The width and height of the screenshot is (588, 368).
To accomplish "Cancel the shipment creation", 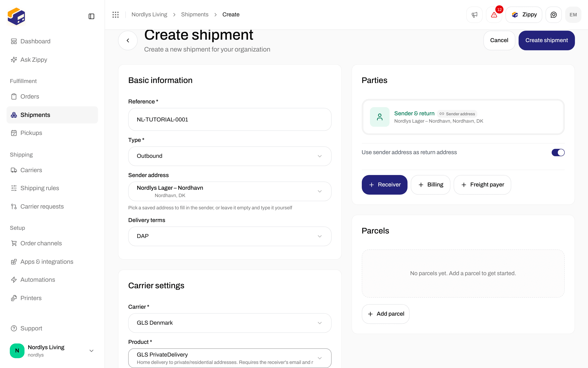I will pyautogui.click(x=499, y=40).
